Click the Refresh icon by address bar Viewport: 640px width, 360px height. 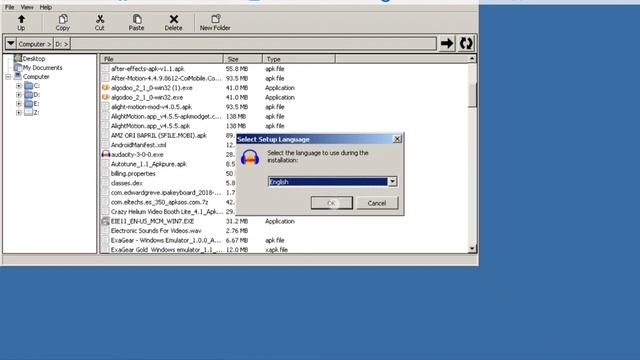pyautogui.click(x=466, y=43)
